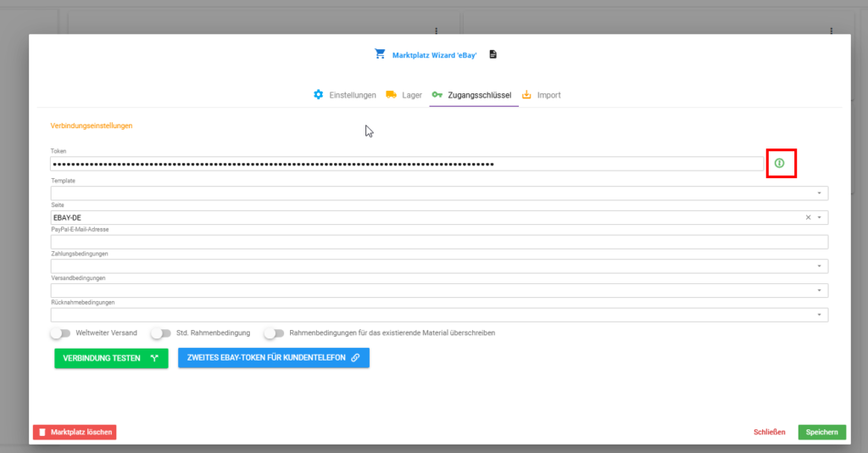Open the Template dropdown arrow

820,193
